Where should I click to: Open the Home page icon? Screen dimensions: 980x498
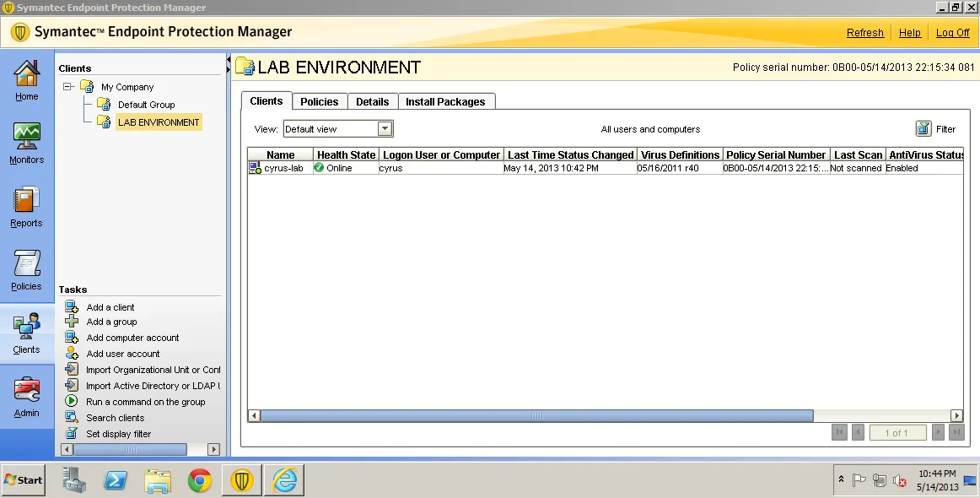27,74
